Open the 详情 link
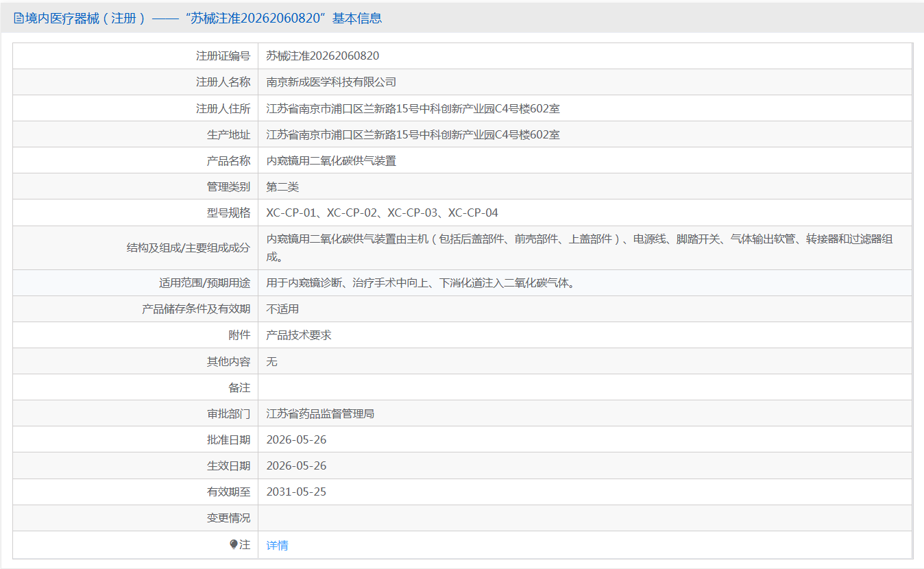The image size is (924, 569). click(277, 545)
